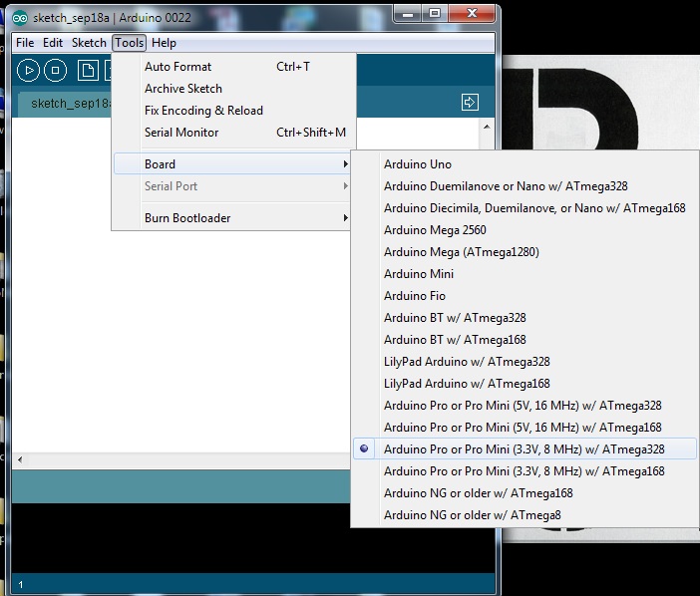Select Pro Mini (5V, 16 MHz) w/ ATmega168

(525, 427)
